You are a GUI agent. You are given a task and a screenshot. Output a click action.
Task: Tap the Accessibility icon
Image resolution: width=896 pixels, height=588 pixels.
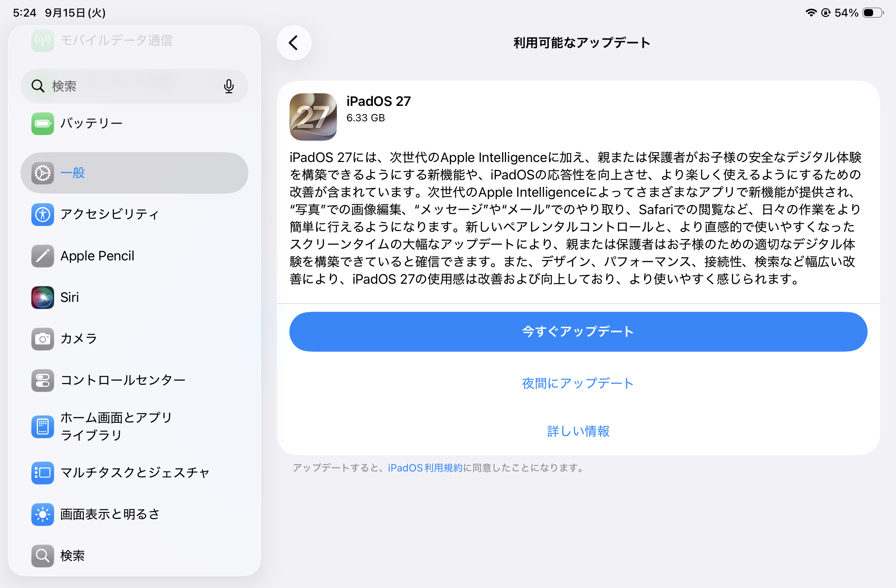point(43,215)
